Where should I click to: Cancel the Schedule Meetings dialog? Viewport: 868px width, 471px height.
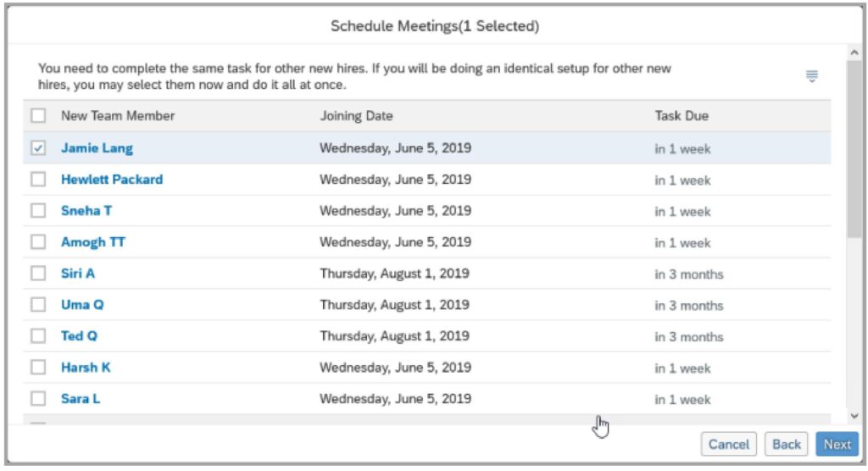click(728, 444)
